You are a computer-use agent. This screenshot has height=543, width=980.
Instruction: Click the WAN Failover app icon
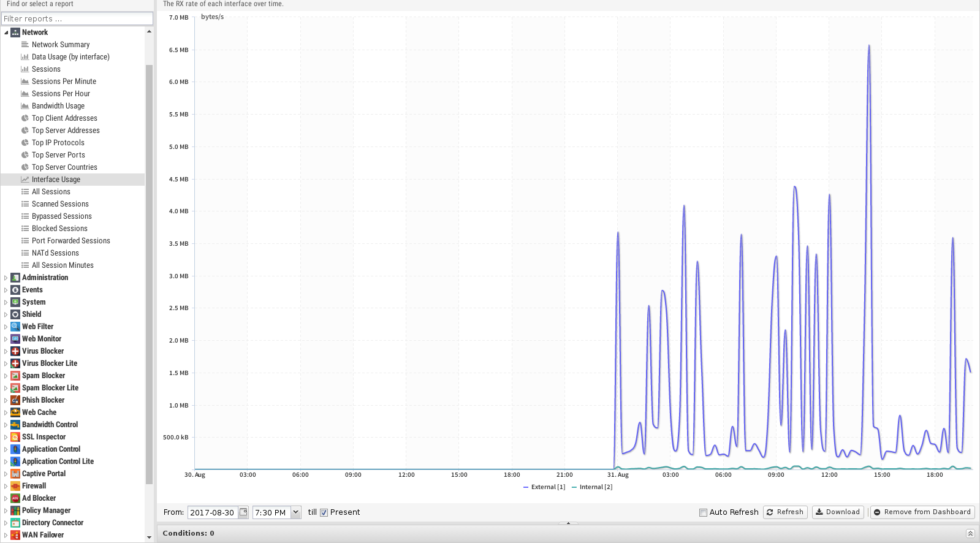pyautogui.click(x=15, y=535)
